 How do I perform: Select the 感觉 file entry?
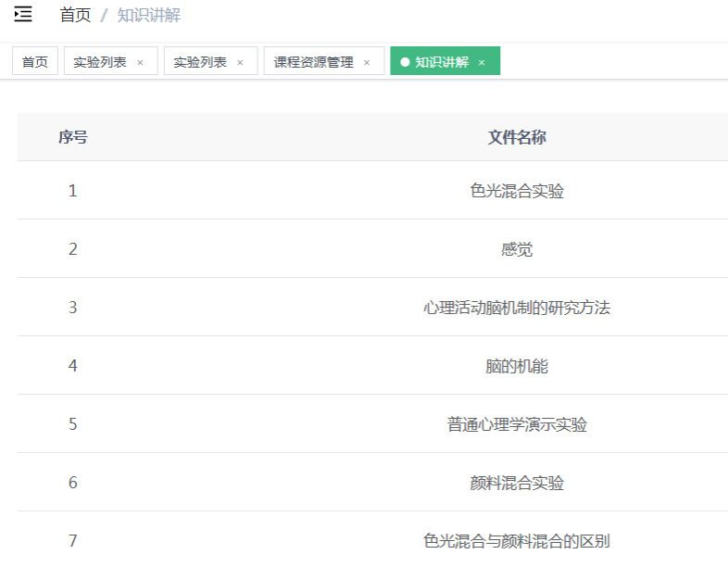tap(517, 249)
